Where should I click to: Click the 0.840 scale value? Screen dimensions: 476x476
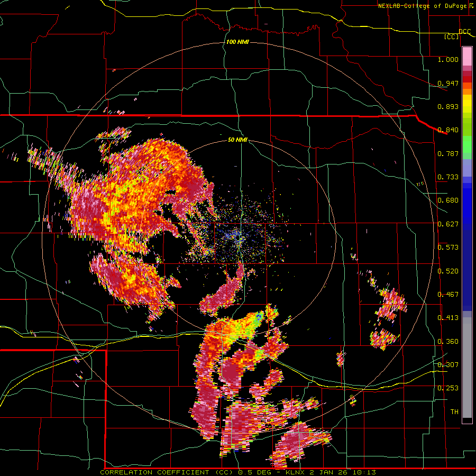(x=448, y=130)
